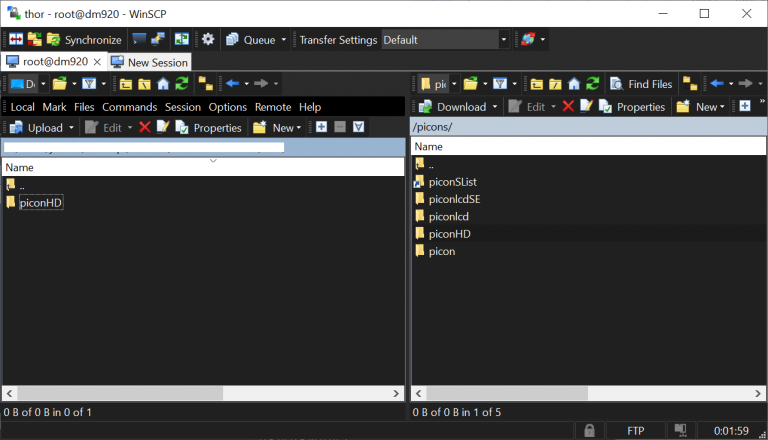Sort local panel by Name column
Screen dimensions: 768x440
click(x=203, y=167)
